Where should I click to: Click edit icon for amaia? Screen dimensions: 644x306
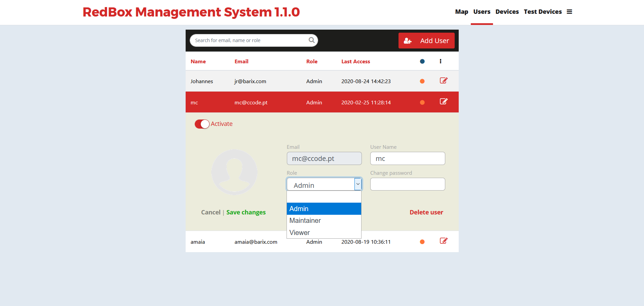click(444, 241)
